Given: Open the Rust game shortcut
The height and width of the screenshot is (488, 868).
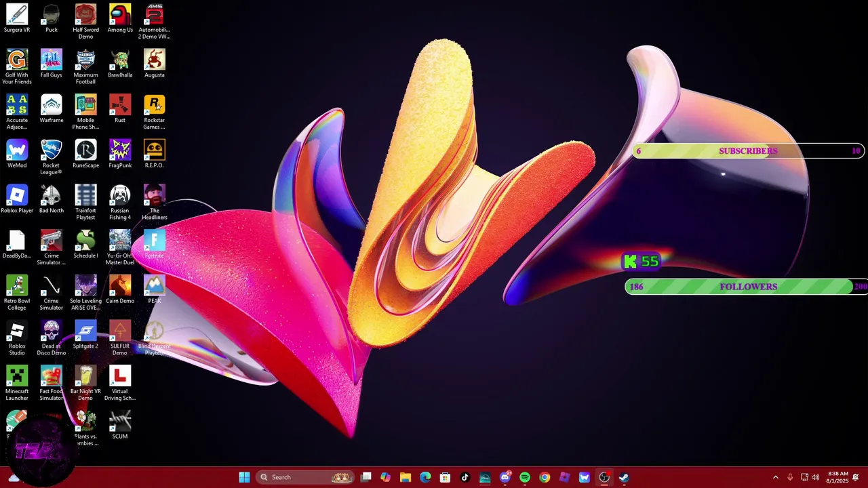Looking at the screenshot, I should point(120,108).
